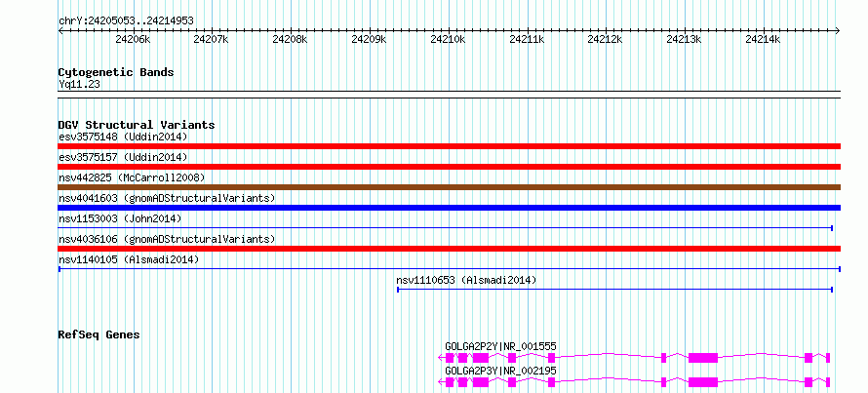Click the 24214k ruler label
This screenshot has height=393, width=868.
click(x=763, y=39)
